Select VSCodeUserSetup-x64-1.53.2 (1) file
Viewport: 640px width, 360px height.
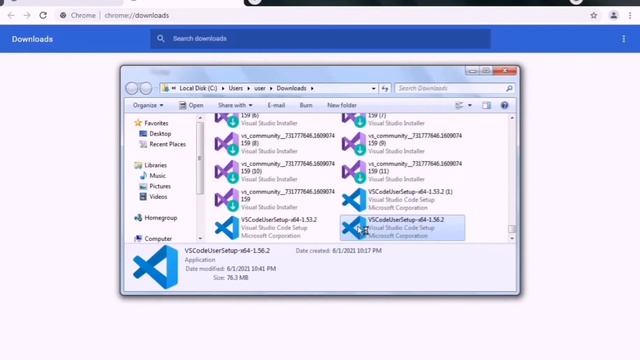tap(402, 200)
